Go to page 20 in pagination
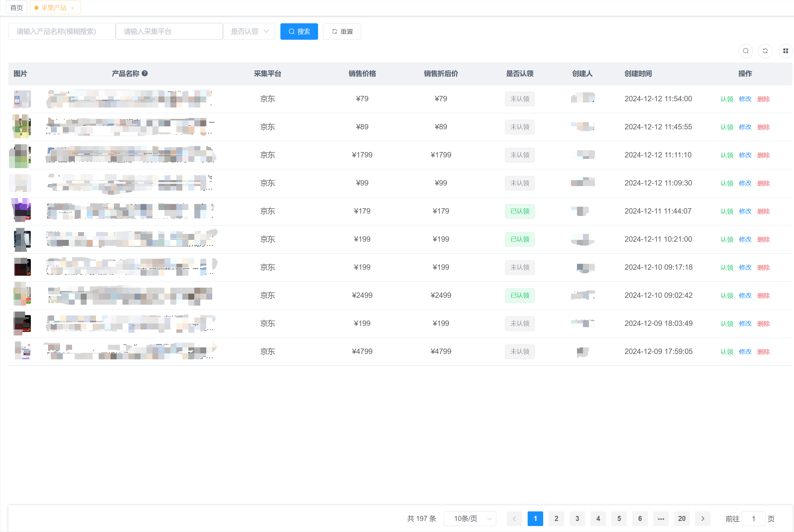The height and width of the screenshot is (532, 794). pyautogui.click(x=682, y=519)
